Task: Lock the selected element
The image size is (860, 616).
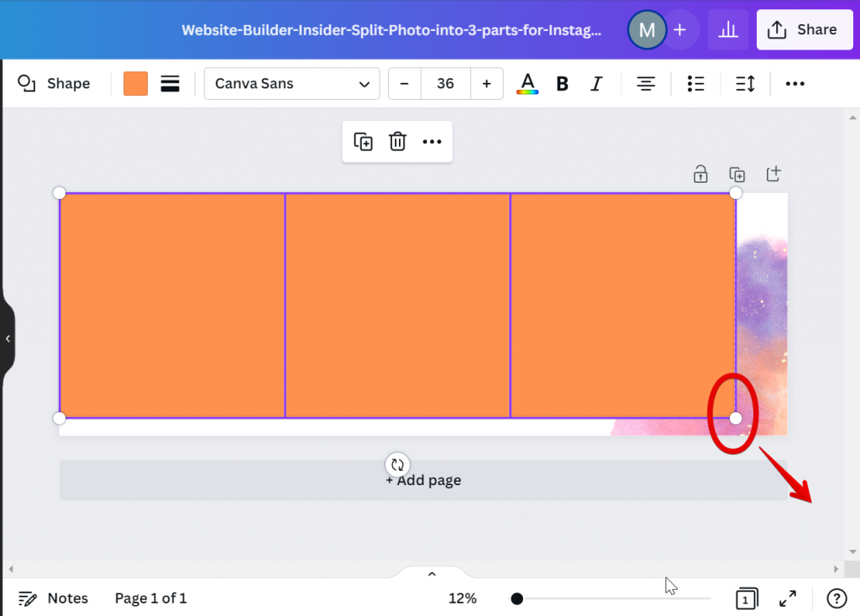Action: [700, 174]
